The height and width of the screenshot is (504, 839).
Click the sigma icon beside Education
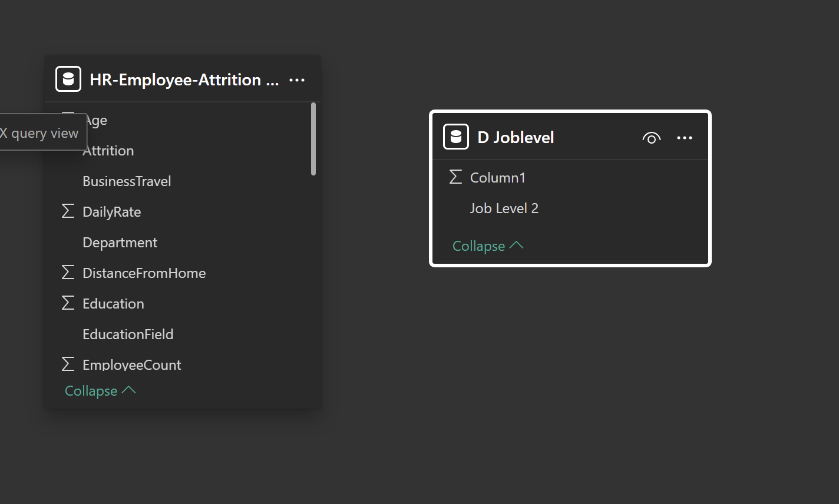(x=68, y=303)
